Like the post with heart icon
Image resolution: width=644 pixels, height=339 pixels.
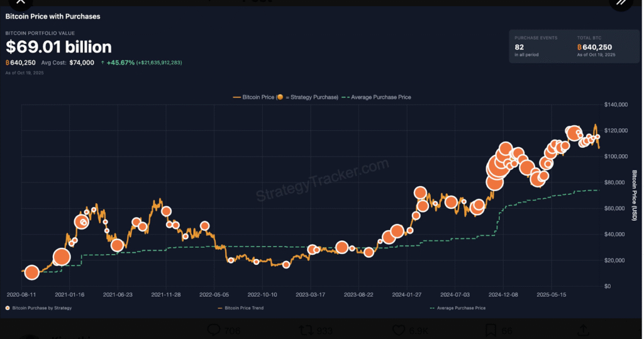(399, 330)
